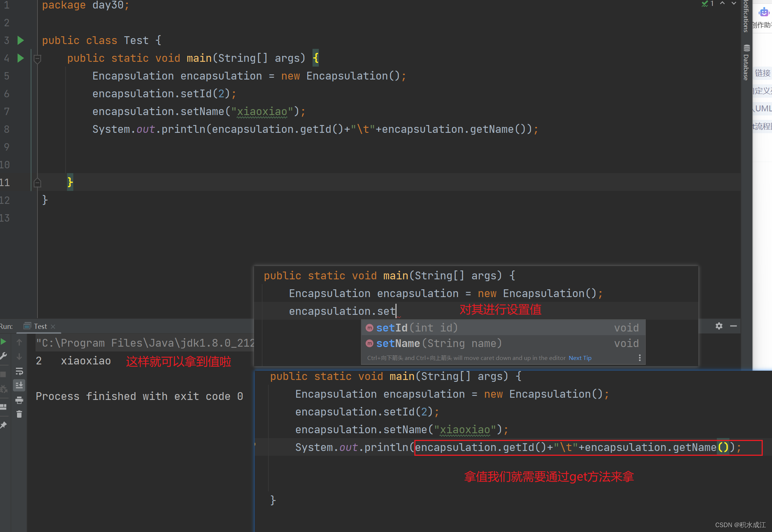This screenshot has width=772, height=532.
Task: Run main method from line 4 gutter
Action: click(21, 58)
